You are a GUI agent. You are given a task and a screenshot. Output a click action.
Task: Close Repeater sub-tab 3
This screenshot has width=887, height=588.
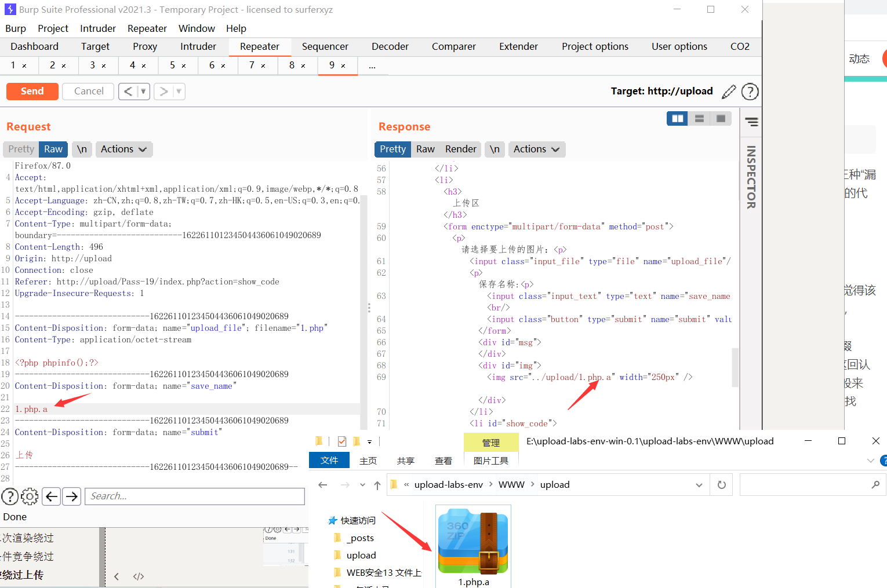(x=104, y=66)
